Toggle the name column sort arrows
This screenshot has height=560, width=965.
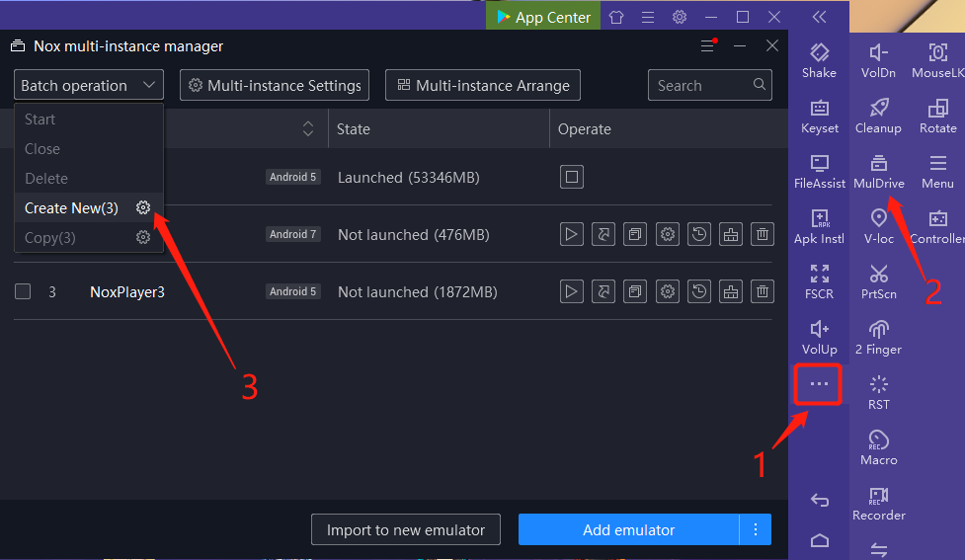click(x=308, y=128)
